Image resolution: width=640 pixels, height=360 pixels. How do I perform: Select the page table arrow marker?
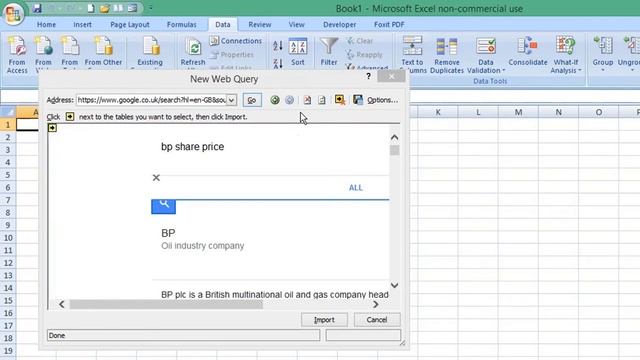52,128
